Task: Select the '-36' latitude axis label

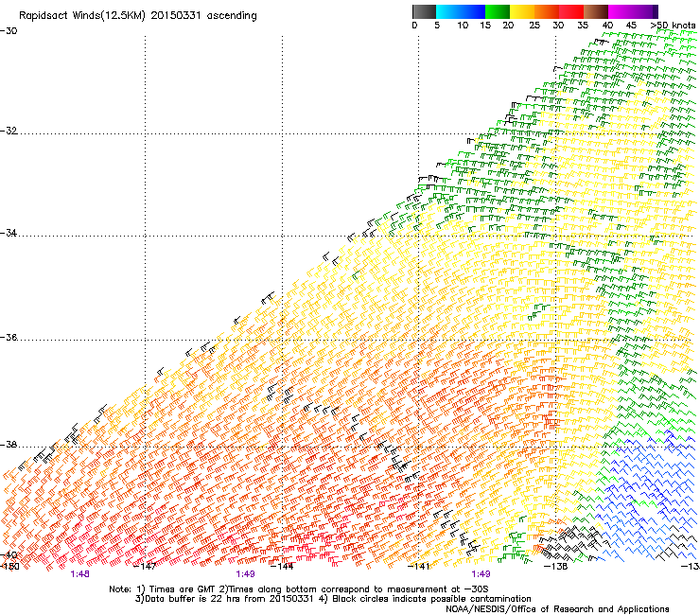Action: click(x=9, y=337)
